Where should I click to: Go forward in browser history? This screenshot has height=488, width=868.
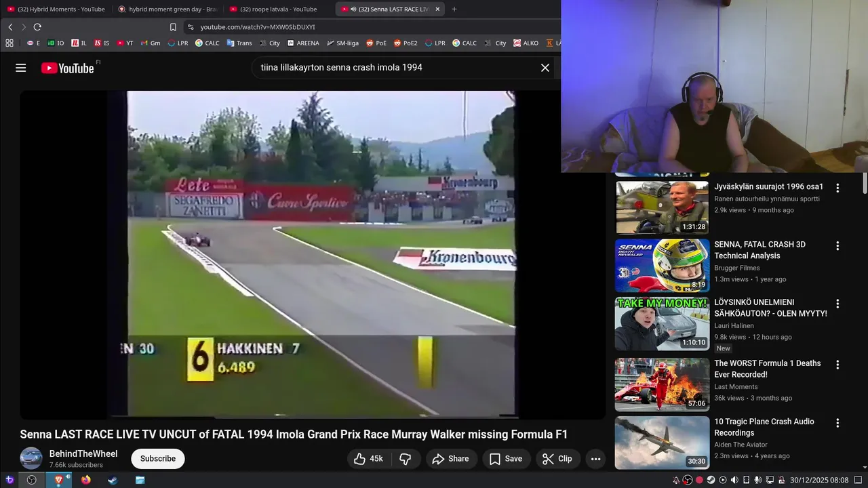coord(23,27)
